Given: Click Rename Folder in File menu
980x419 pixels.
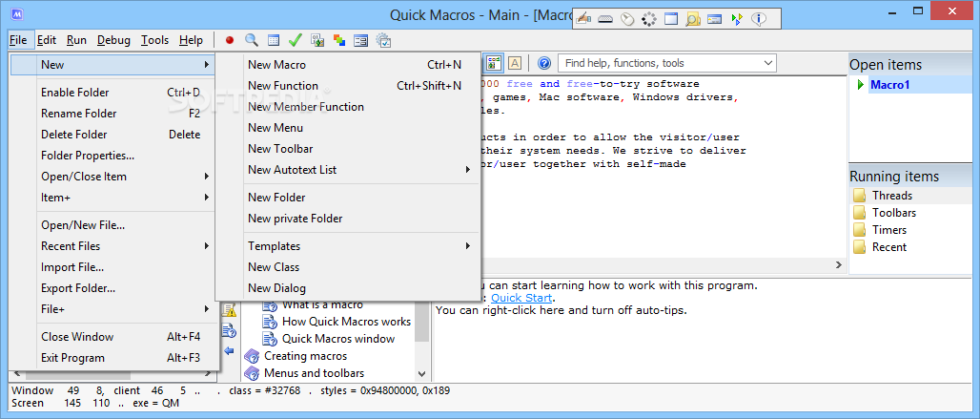Looking at the screenshot, I should tap(113, 114).
